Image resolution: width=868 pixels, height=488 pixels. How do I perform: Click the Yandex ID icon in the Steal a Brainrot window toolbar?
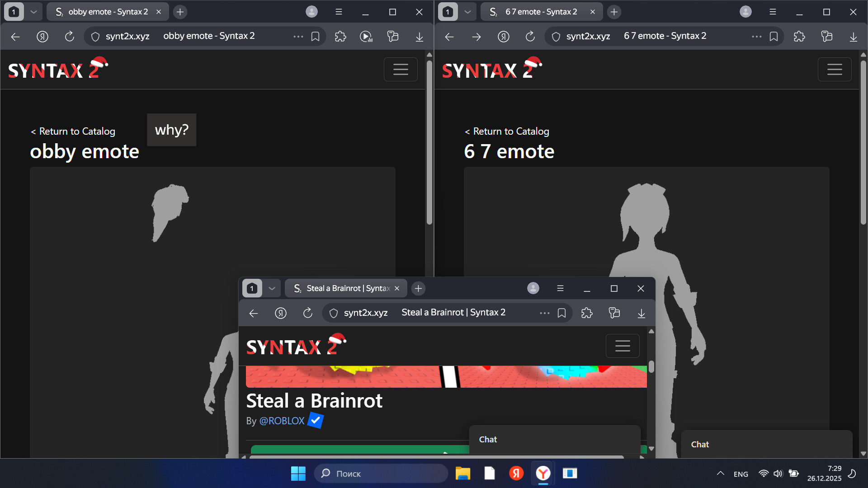280,313
